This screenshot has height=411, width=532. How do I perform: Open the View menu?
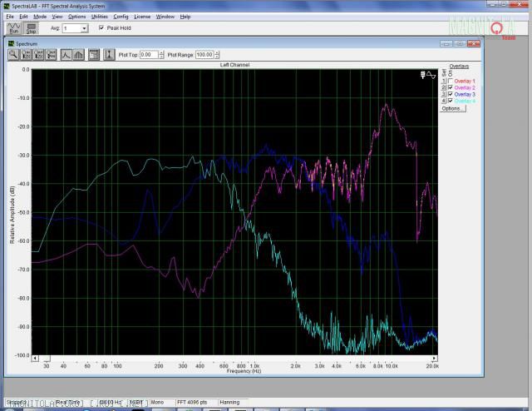click(x=57, y=17)
